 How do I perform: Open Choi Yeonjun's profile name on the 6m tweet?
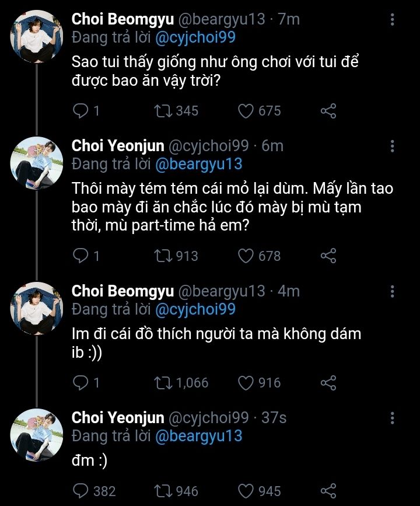pos(118,145)
